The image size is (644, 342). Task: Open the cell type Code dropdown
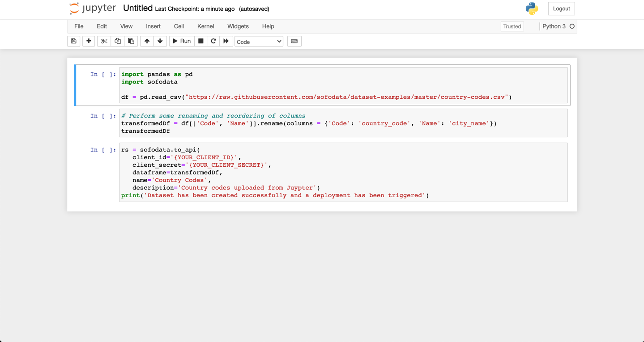pos(259,42)
